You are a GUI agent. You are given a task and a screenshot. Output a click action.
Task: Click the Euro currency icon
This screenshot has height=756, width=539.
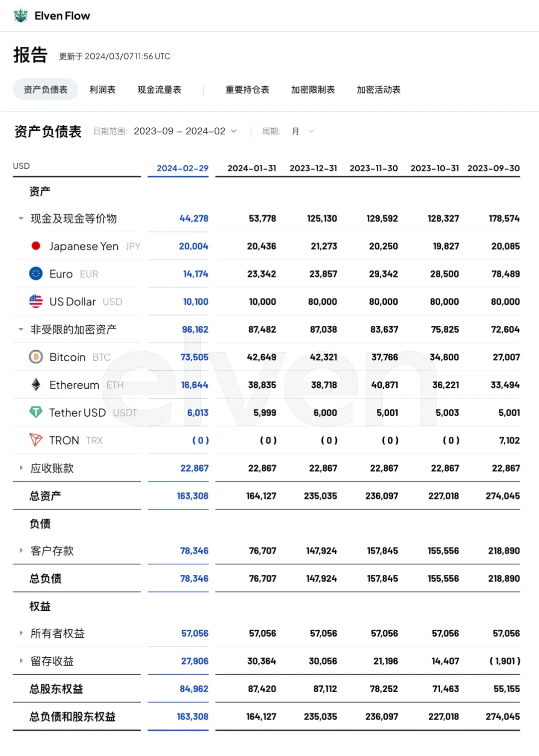(x=36, y=273)
